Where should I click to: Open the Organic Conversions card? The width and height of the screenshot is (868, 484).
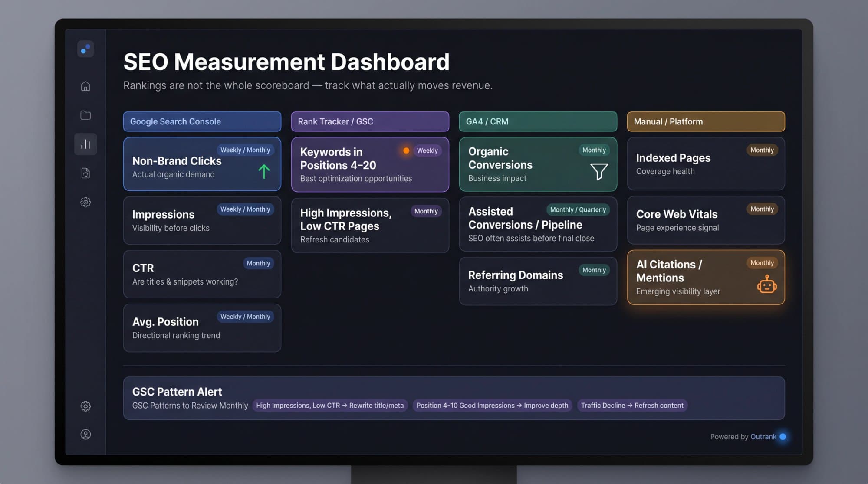(x=538, y=164)
